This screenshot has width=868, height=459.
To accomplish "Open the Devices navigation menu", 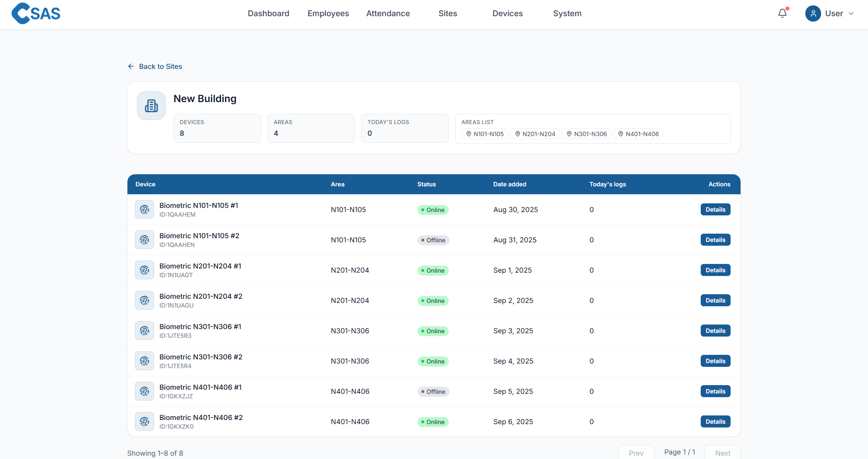I will click(507, 14).
